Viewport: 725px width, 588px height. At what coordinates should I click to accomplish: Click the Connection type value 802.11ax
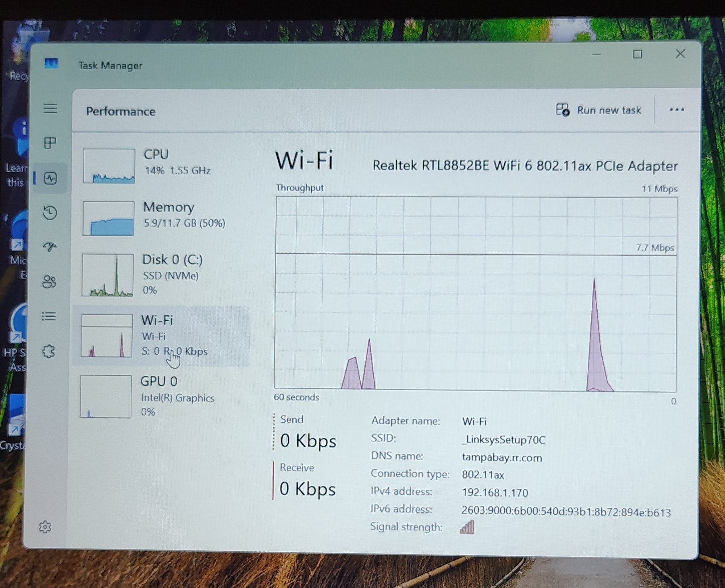click(x=483, y=475)
